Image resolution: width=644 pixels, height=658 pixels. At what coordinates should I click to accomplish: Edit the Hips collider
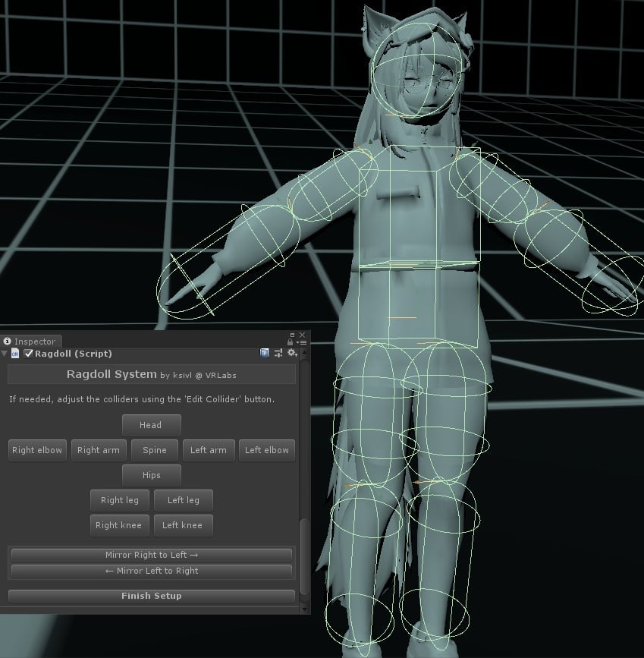(x=151, y=475)
